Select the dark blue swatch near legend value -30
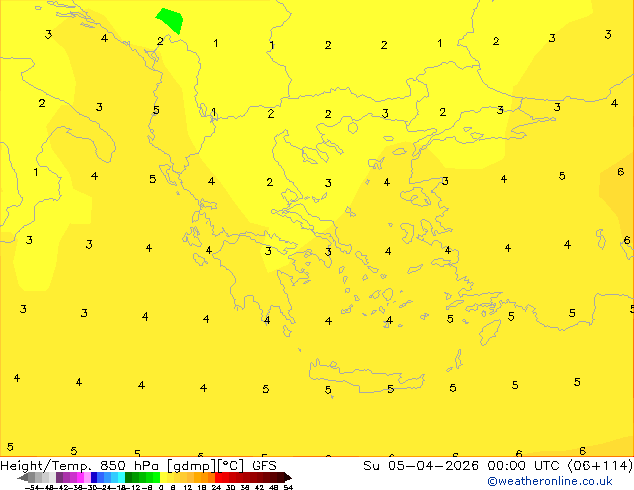 (94, 478)
